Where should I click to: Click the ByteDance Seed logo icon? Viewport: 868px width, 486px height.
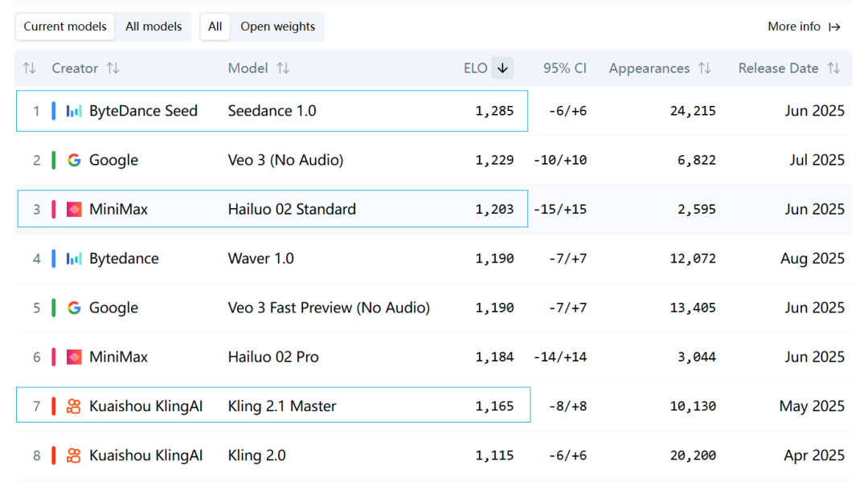(74, 111)
